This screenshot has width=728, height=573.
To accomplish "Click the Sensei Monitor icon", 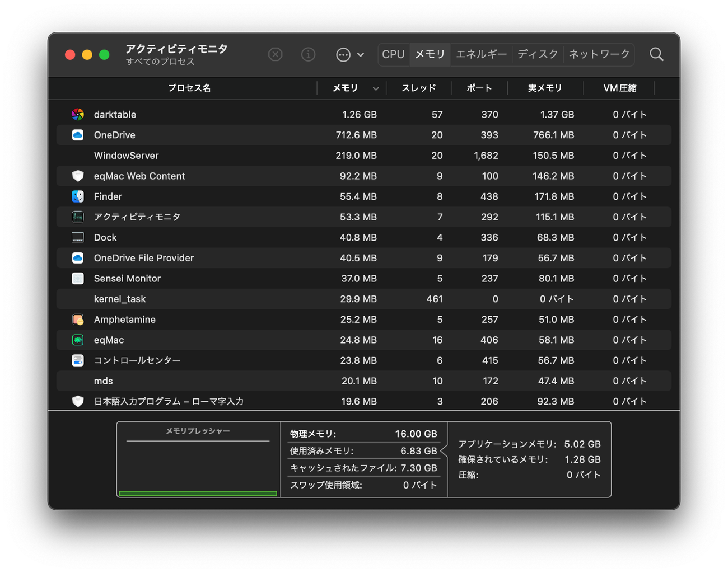I will coord(78,279).
